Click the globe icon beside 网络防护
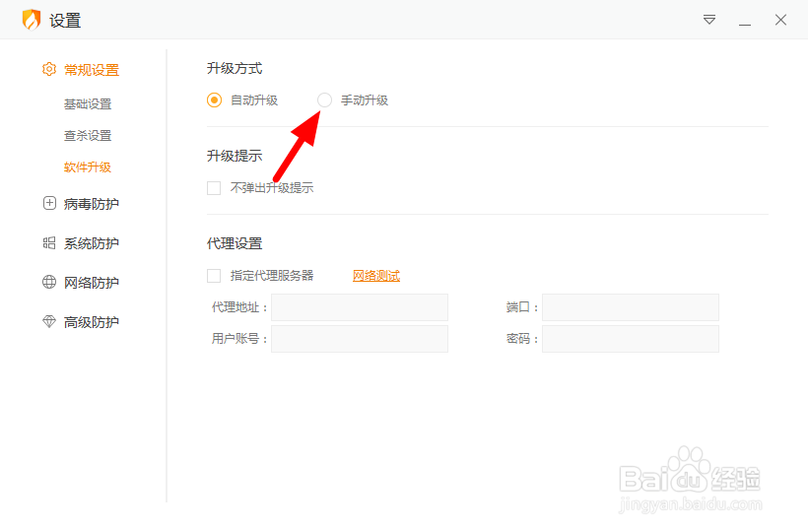 point(49,282)
